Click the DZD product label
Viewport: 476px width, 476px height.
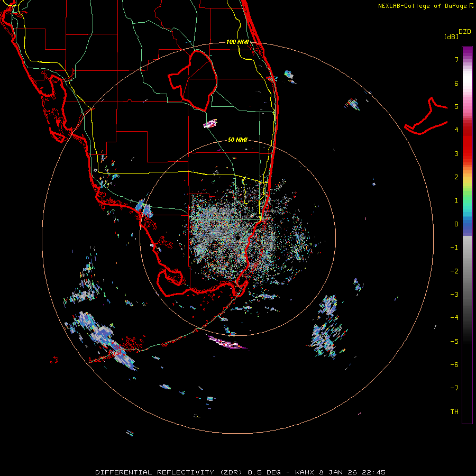(465, 32)
